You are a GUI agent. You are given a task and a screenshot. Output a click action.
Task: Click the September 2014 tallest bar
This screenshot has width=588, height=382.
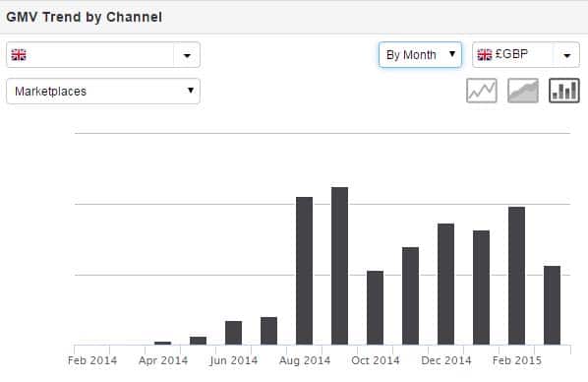coord(340,266)
